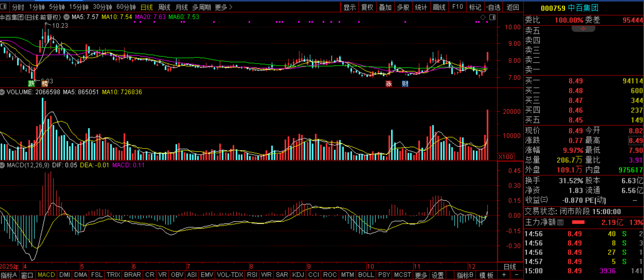
Task: Select the KDJ indicator tab
Action: pyautogui.click(x=298, y=275)
